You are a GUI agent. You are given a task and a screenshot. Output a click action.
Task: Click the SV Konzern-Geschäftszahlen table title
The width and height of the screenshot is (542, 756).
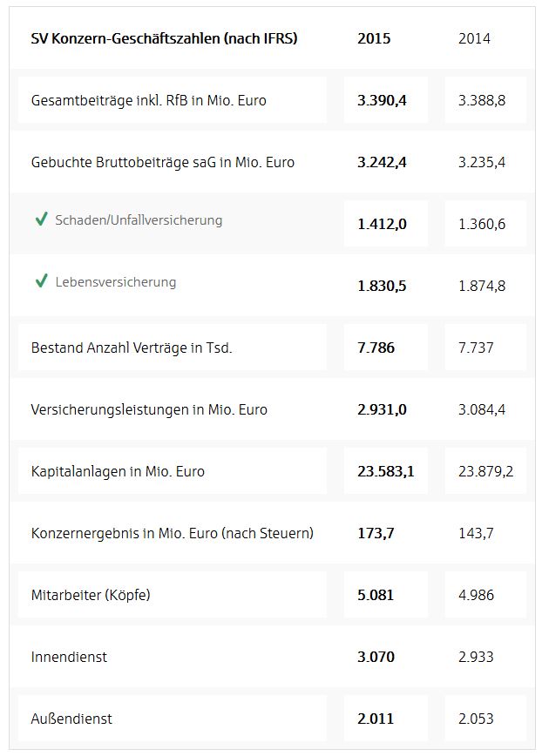click(x=164, y=38)
